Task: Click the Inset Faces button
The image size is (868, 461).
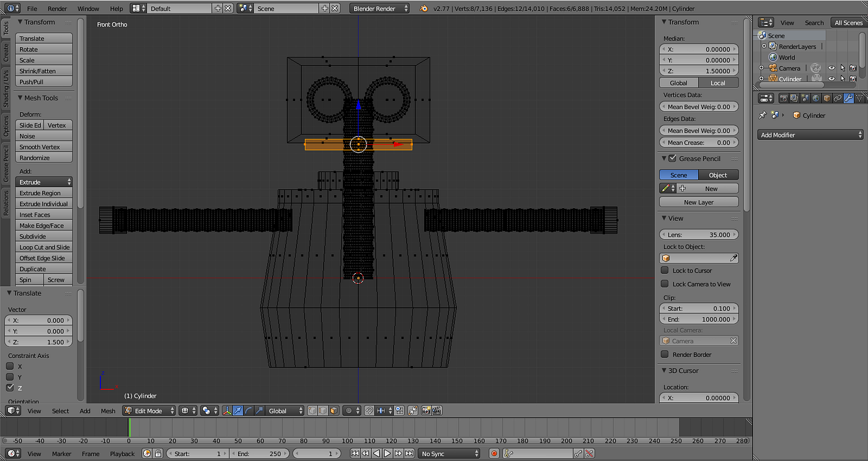Action: point(44,214)
